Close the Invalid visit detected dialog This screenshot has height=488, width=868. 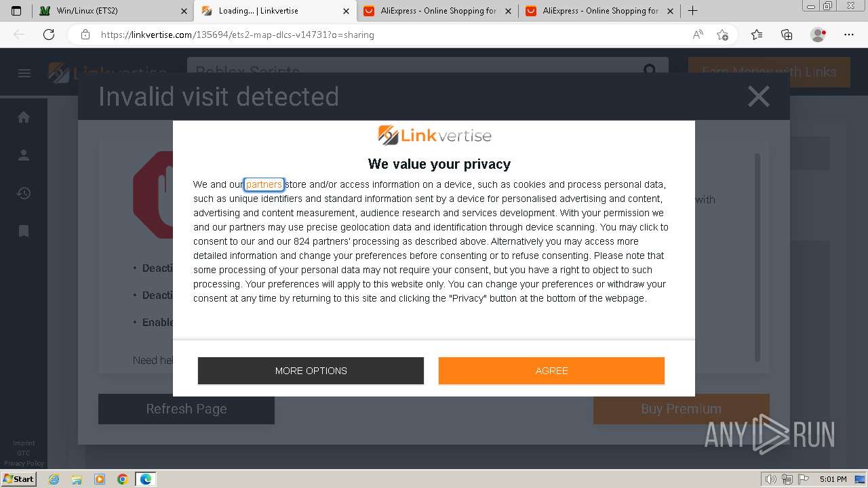758,97
